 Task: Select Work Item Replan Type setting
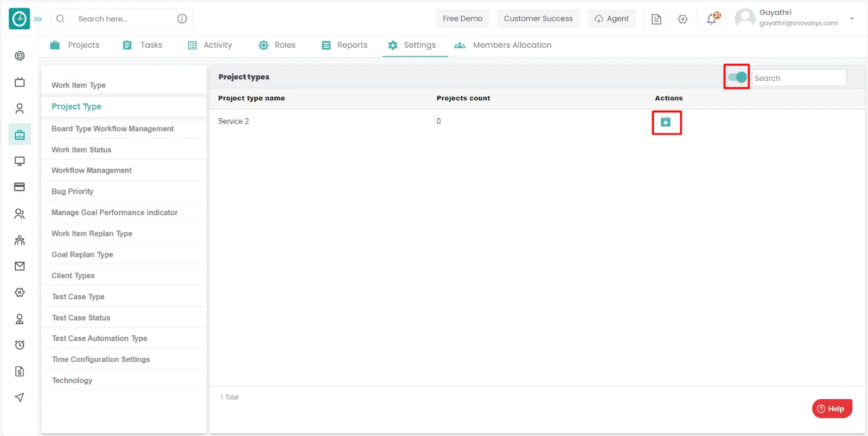tap(124, 234)
